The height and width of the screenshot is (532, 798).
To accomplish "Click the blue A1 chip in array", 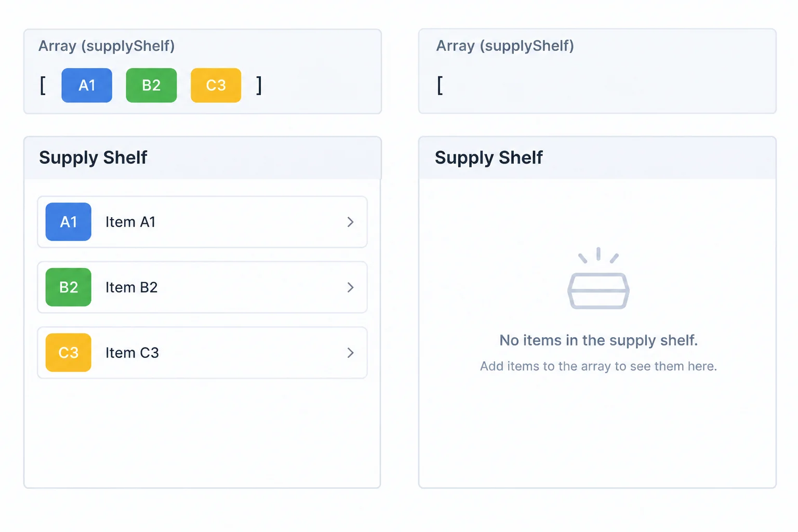I will pos(87,85).
